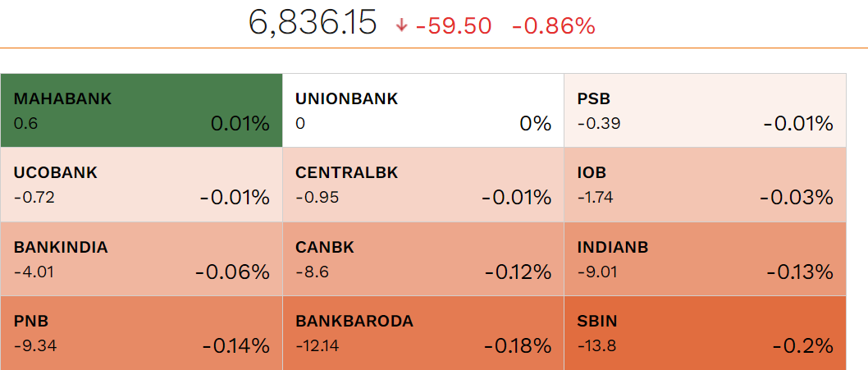Image resolution: width=868 pixels, height=370 pixels.
Task: Open the PSB stock tile
Action: (705, 111)
